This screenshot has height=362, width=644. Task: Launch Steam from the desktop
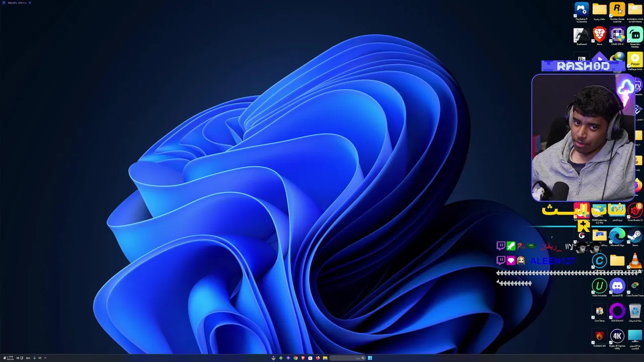(635, 235)
